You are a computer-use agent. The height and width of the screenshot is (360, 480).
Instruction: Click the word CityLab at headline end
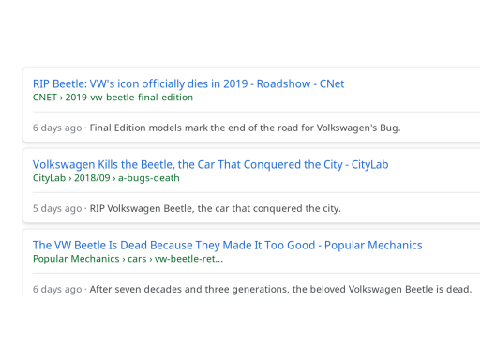(x=370, y=165)
